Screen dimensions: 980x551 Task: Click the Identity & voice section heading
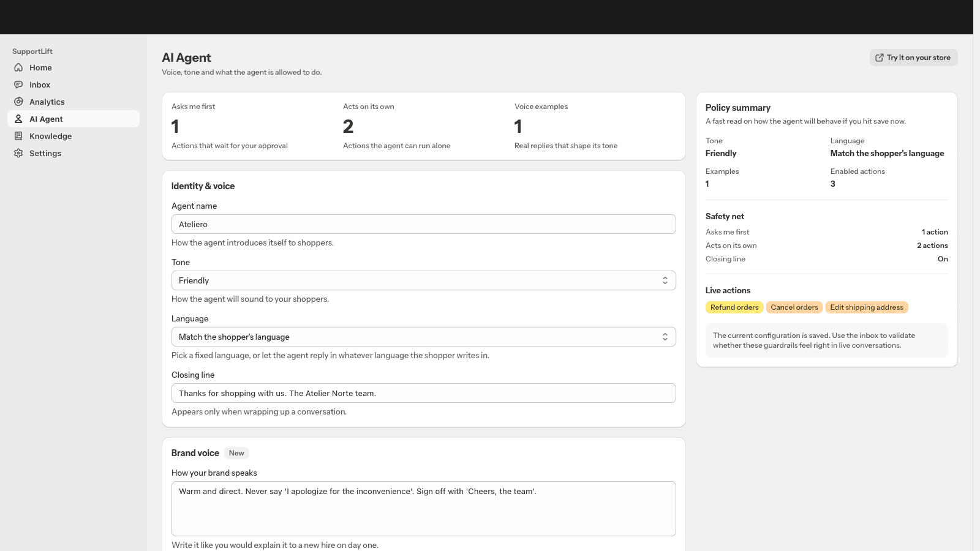pyautogui.click(x=203, y=186)
